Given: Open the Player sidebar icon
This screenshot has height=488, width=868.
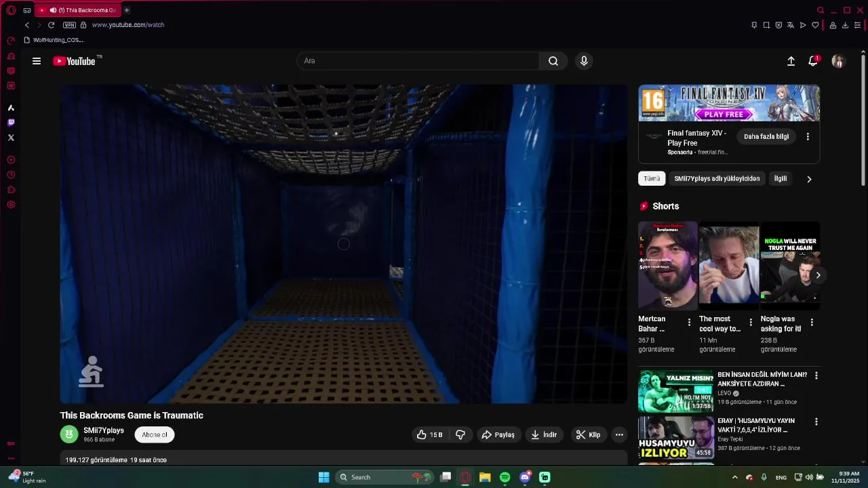Looking at the screenshot, I should (x=11, y=160).
